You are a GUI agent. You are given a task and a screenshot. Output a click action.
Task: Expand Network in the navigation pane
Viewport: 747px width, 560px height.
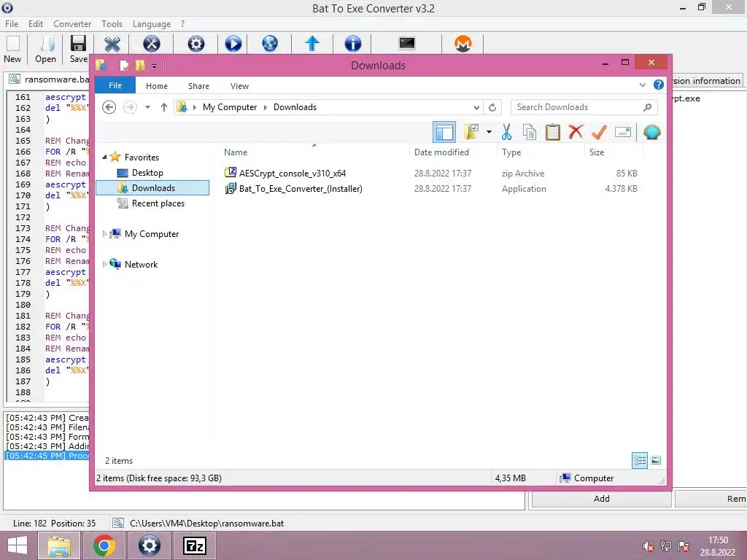pyautogui.click(x=104, y=264)
